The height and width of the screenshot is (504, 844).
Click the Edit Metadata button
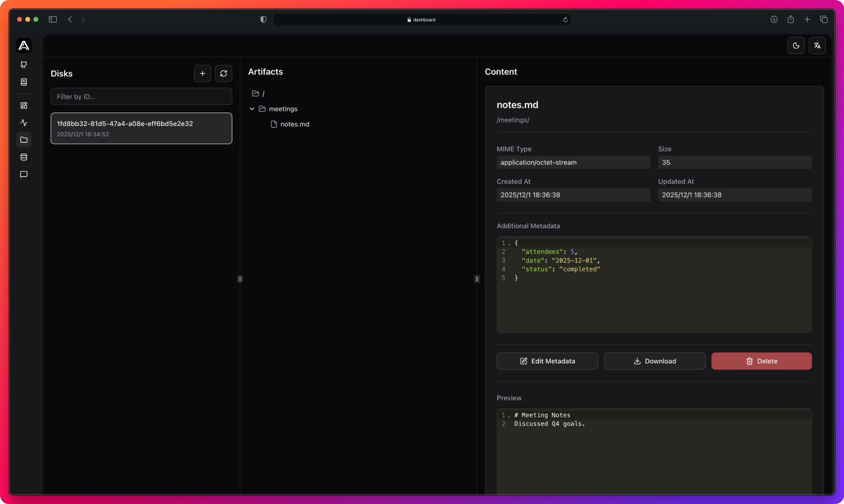point(547,361)
